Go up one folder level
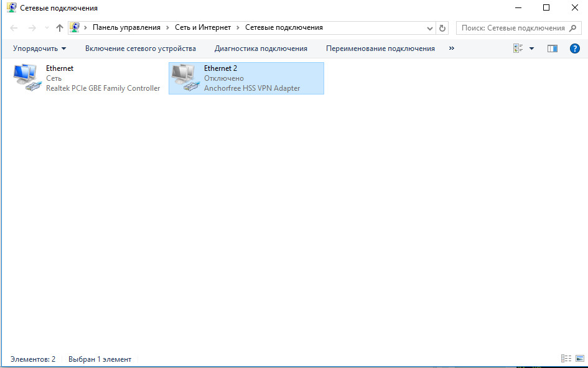The height and width of the screenshot is (368, 588). pyautogui.click(x=59, y=28)
